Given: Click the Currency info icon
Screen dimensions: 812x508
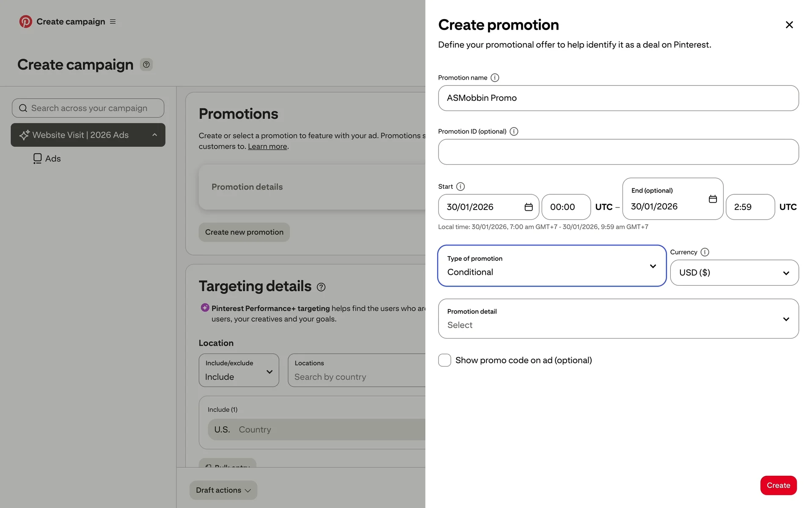Looking at the screenshot, I should [x=705, y=252].
